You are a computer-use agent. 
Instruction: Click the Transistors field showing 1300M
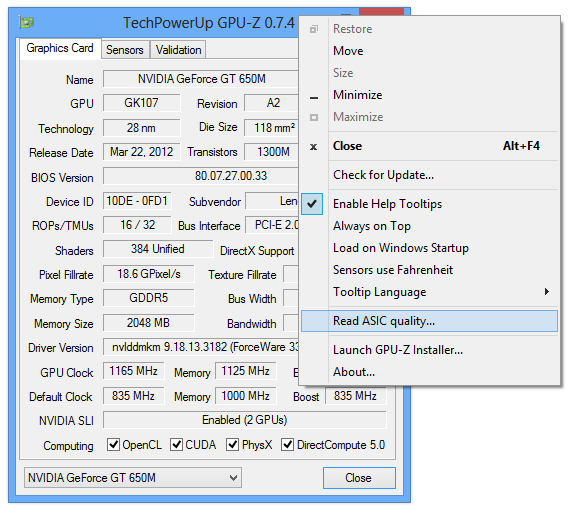point(272,152)
